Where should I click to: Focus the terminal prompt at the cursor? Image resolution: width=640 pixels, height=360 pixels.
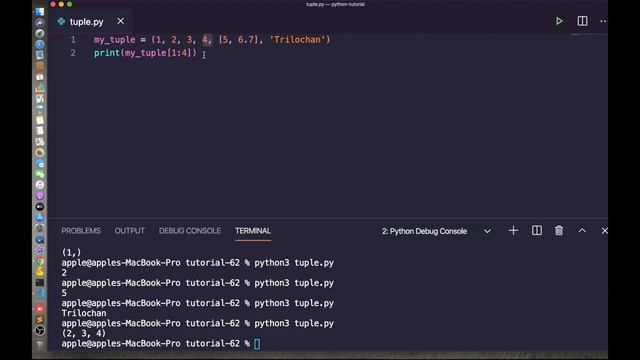257,344
